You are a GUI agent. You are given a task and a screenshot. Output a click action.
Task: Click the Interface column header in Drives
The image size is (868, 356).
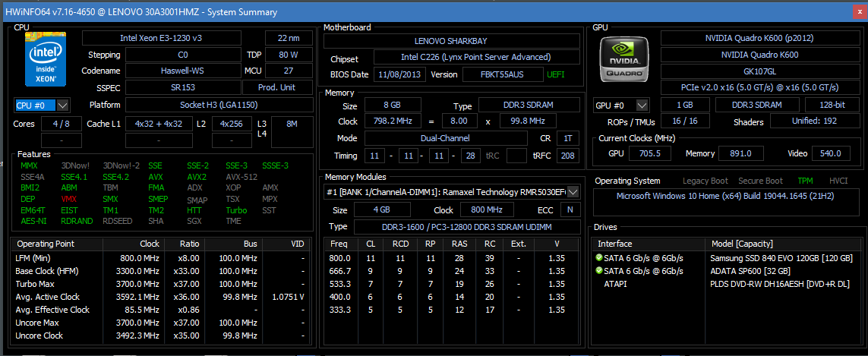649,244
